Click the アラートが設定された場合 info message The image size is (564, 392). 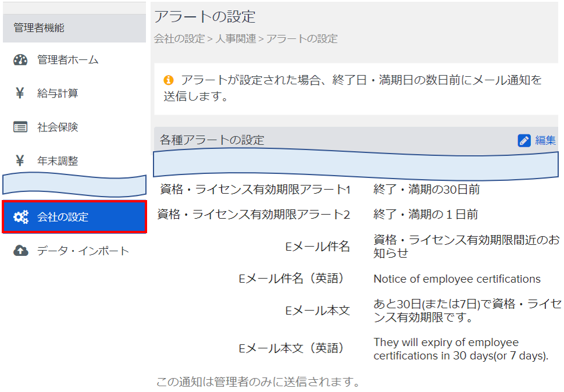[352, 88]
